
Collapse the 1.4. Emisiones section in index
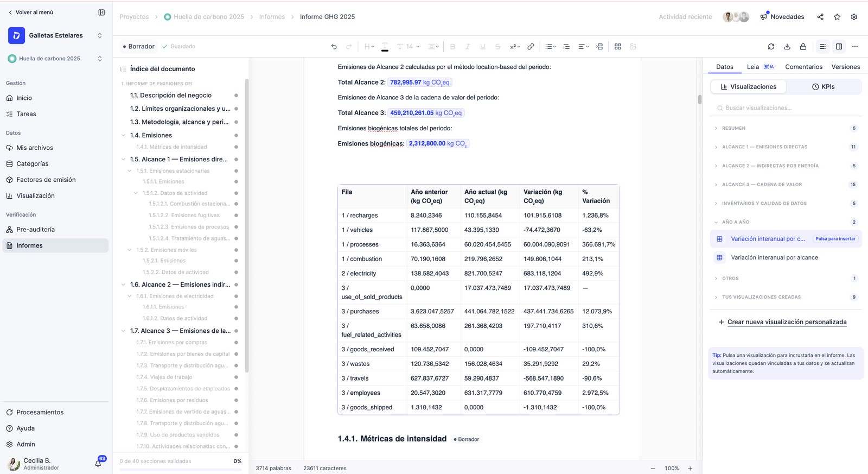tap(123, 135)
